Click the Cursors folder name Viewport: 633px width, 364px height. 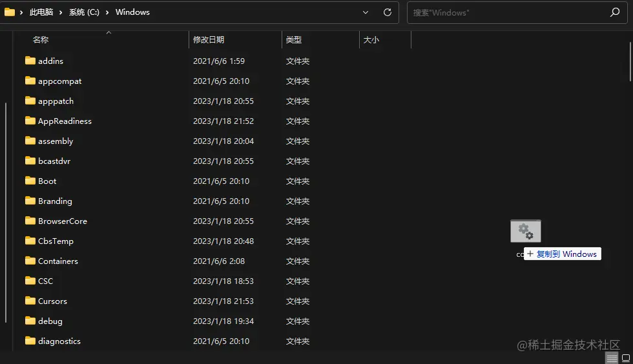(52, 301)
